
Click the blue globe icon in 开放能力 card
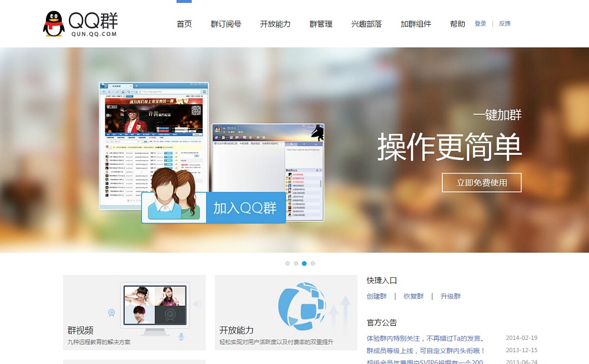302,306
